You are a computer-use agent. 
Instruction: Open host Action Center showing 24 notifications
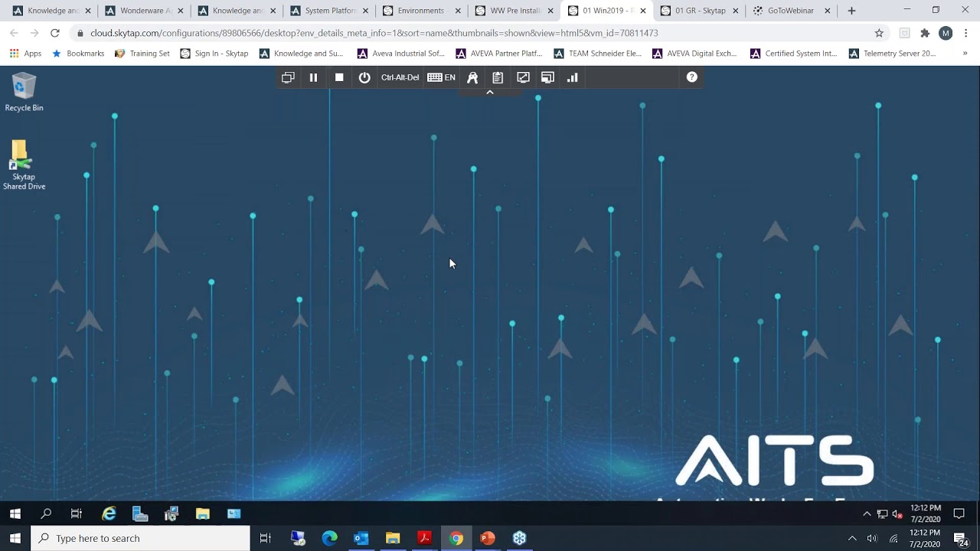click(x=961, y=539)
